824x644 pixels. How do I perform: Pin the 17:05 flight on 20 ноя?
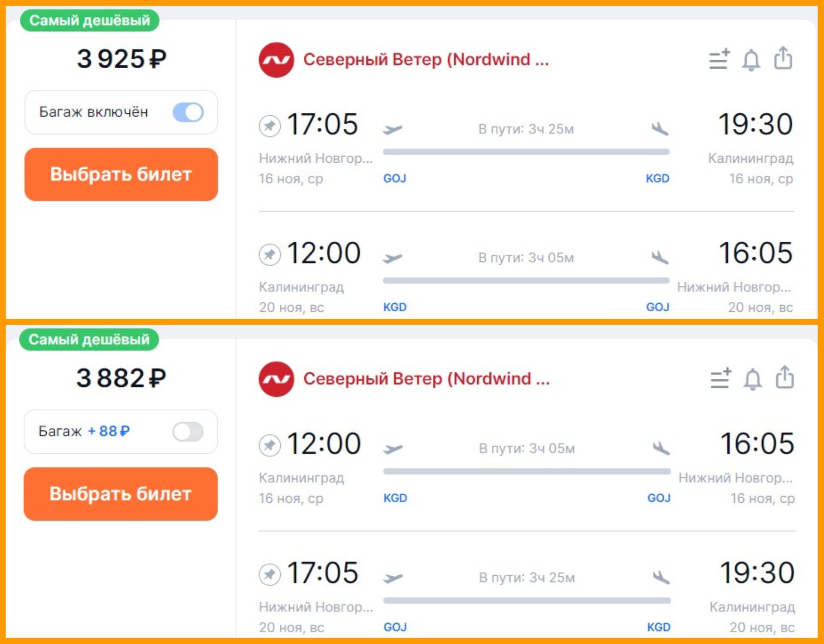click(x=270, y=574)
